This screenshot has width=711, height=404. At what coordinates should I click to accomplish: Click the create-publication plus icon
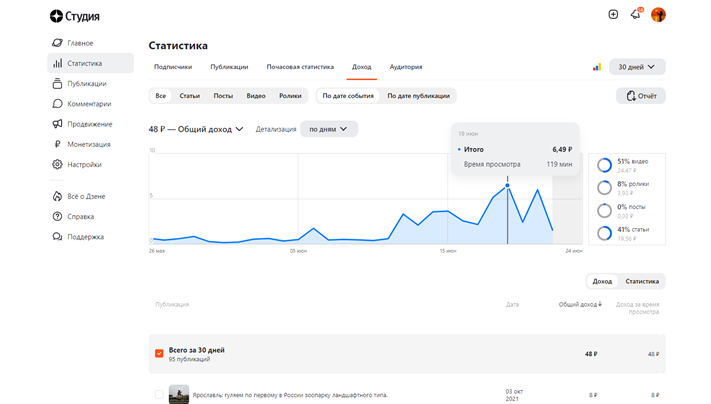(x=613, y=15)
